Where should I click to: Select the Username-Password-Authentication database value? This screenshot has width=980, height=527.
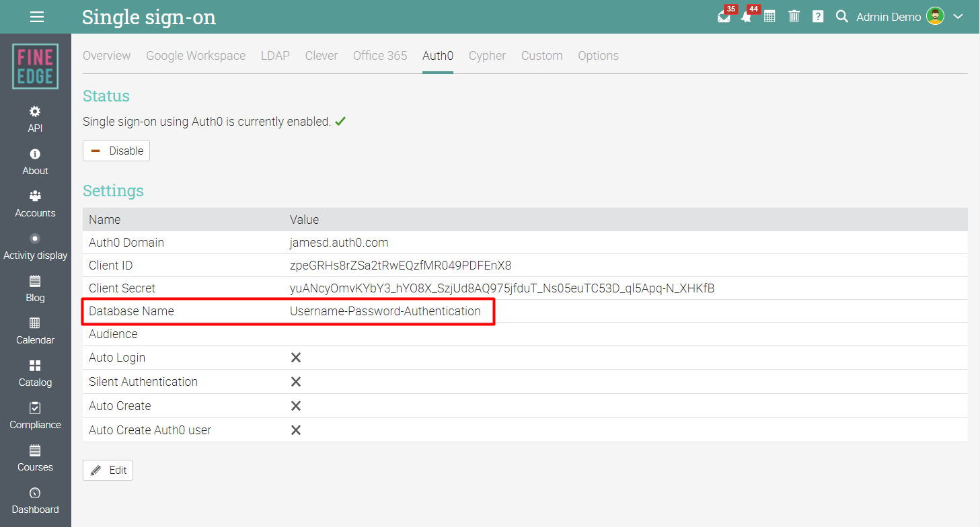(x=385, y=311)
